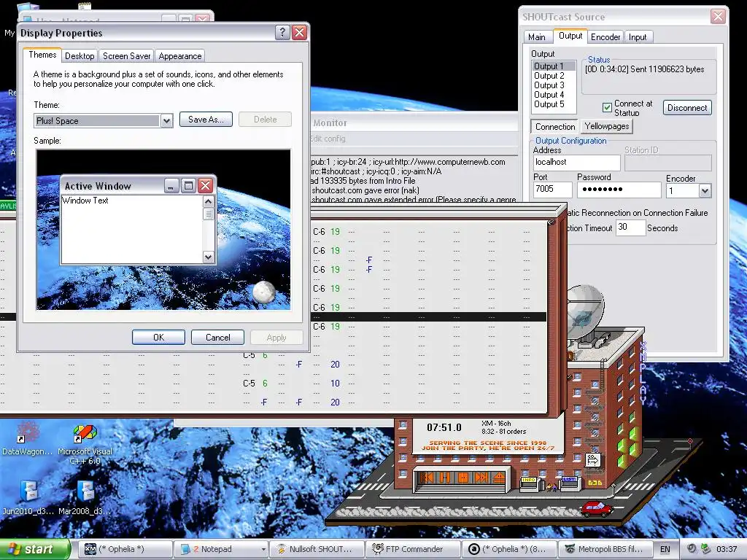
Task: Click previous track door on XMPlay building
Action: (x=427, y=477)
